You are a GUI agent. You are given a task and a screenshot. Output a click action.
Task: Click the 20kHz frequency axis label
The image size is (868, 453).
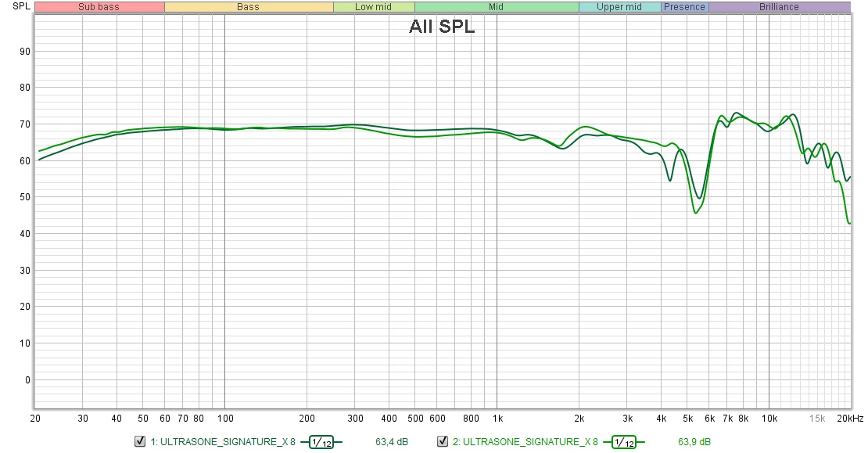(x=850, y=419)
